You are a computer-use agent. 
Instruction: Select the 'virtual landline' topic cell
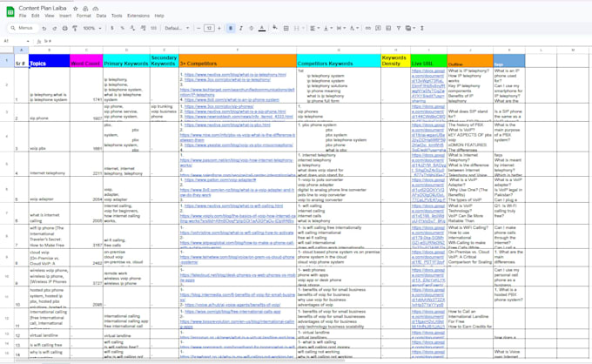50,334
